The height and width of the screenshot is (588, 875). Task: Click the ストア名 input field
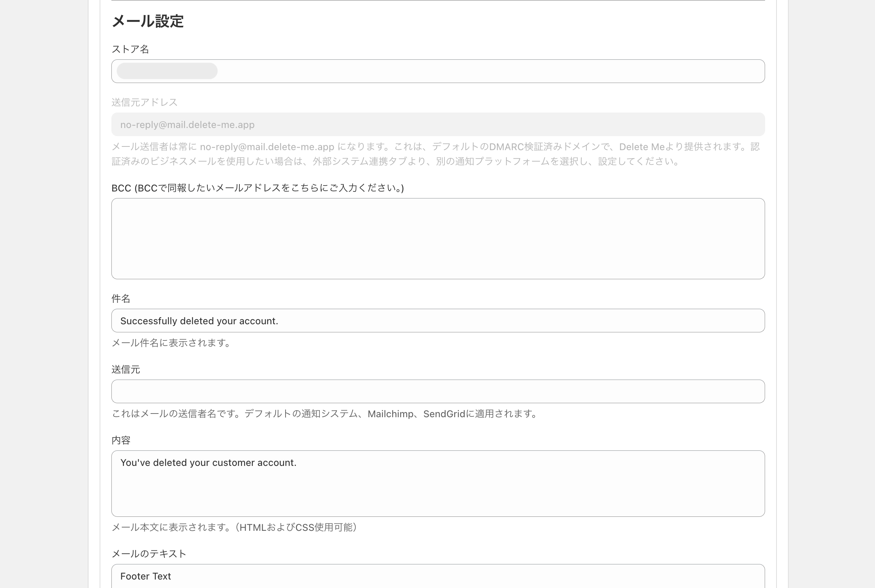(x=438, y=71)
